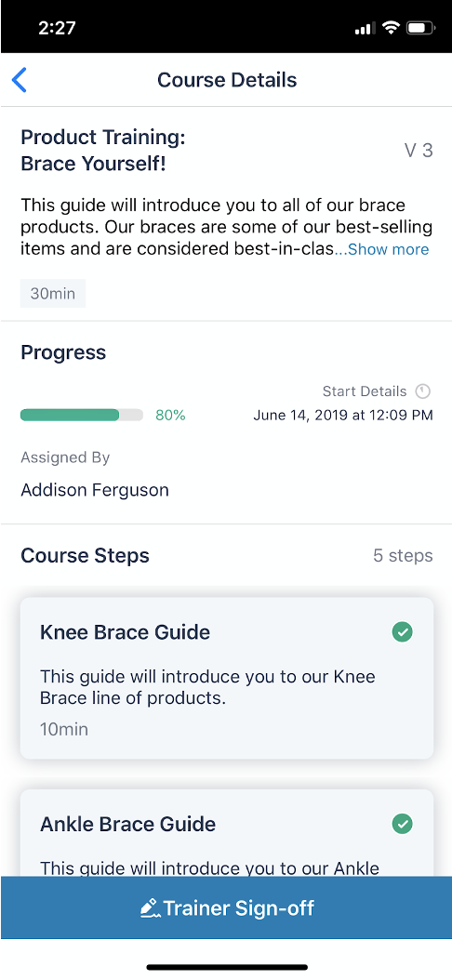Tap the Wi-Fi status icon
This screenshot has width=452, height=980.
(x=392, y=28)
